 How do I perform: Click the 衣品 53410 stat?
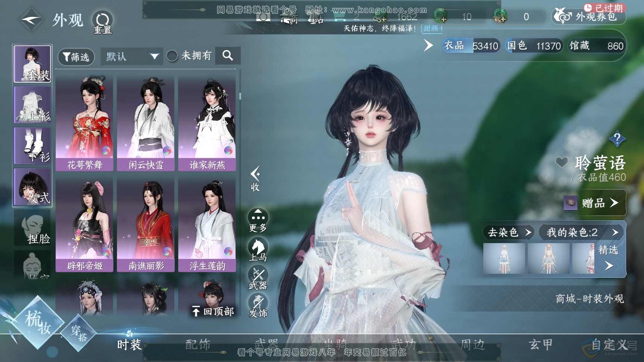[x=471, y=46]
